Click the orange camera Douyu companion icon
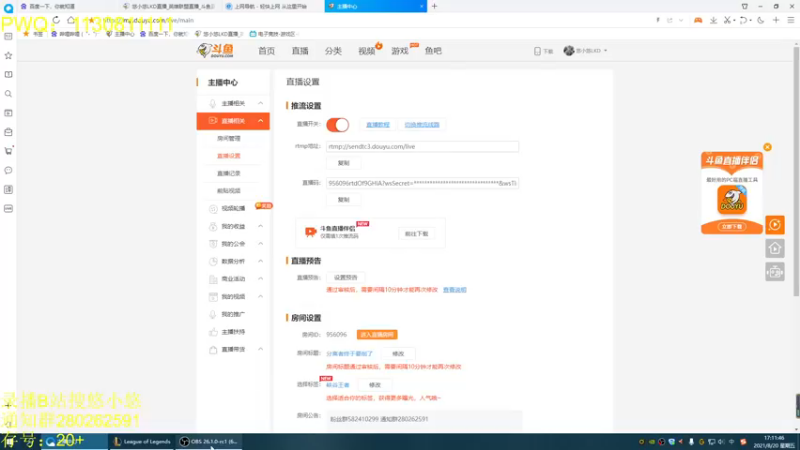 coord(310,232)
